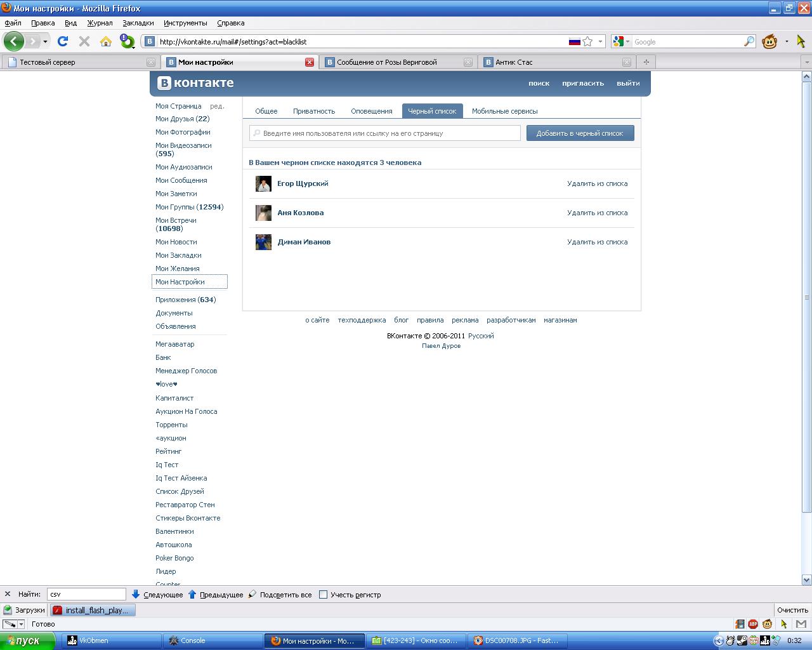
Task: Remove Диман Иванов from the blacklist
Action: (598, 242)
